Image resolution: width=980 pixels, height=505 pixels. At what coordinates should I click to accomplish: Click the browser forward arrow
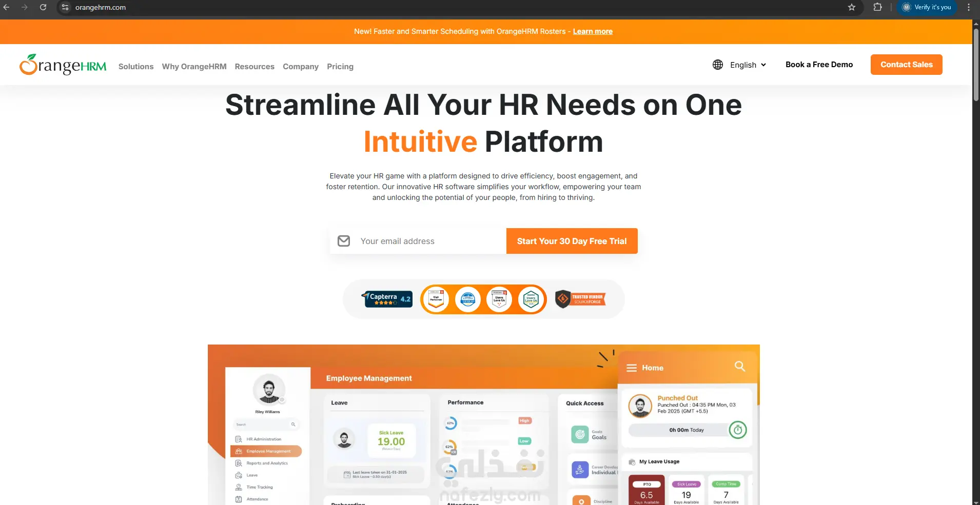point(25,7)
